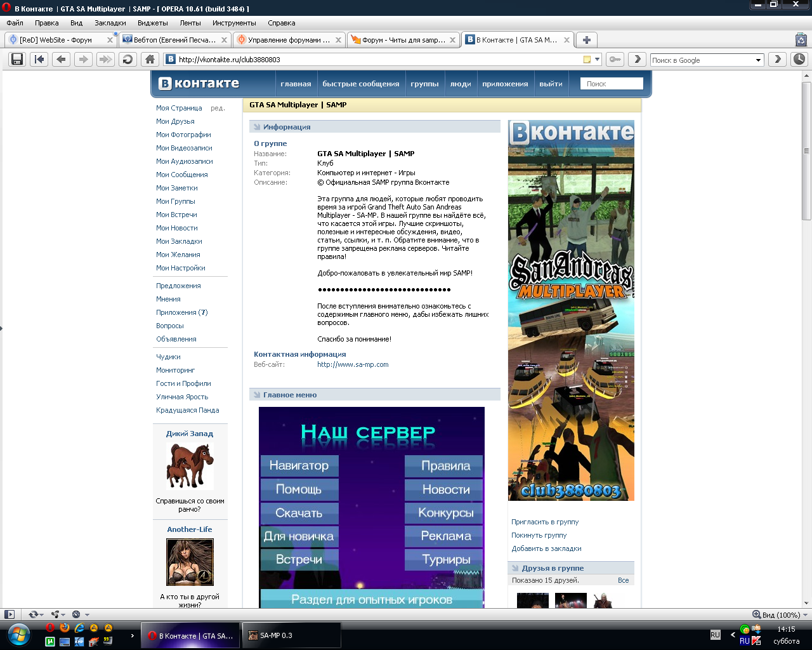812x650 pixels.
Task: Launch Opera from quick launch
Action: click(50, 628)
